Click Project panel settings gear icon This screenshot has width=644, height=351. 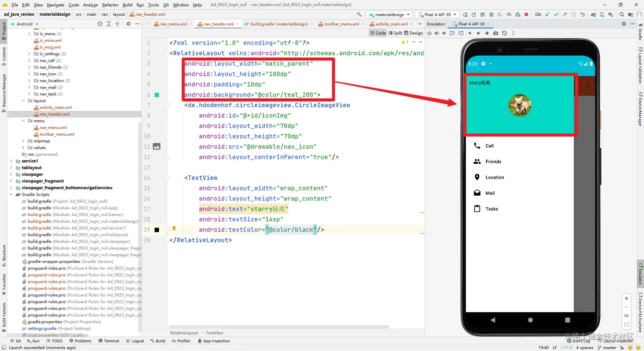tap(128, 24)
